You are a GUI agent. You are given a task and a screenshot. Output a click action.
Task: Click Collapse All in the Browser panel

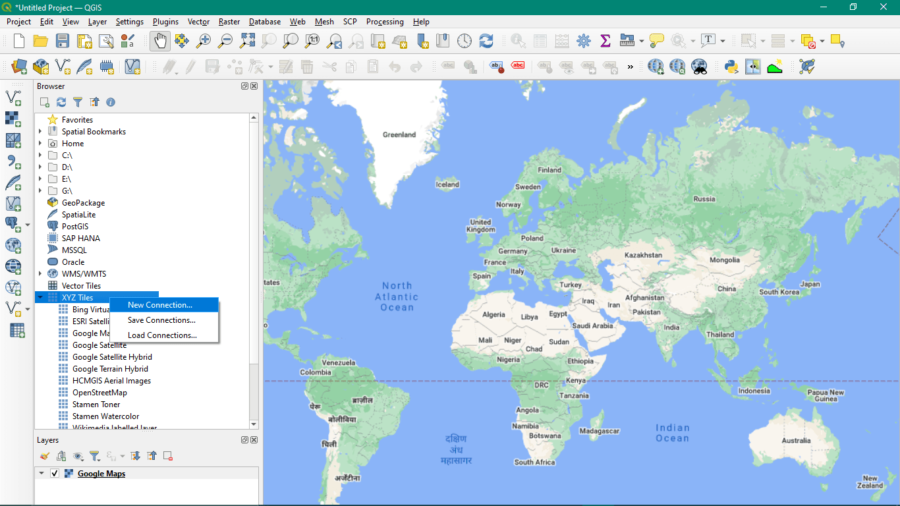[94, 102]
